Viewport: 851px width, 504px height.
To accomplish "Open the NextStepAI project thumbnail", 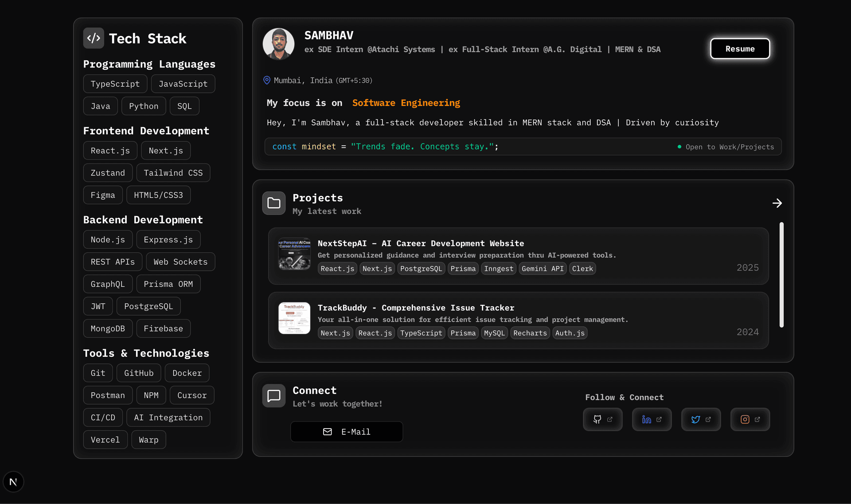I will [294, 254].
